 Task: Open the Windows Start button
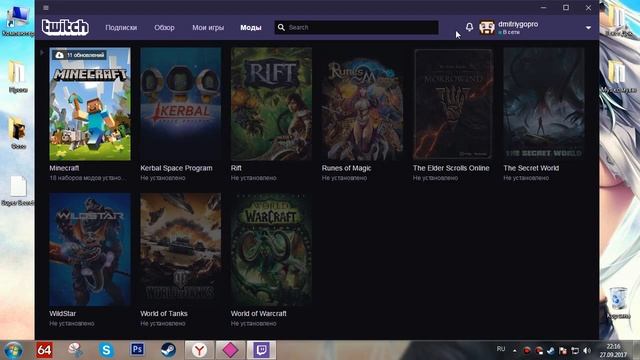click(13, 350)
